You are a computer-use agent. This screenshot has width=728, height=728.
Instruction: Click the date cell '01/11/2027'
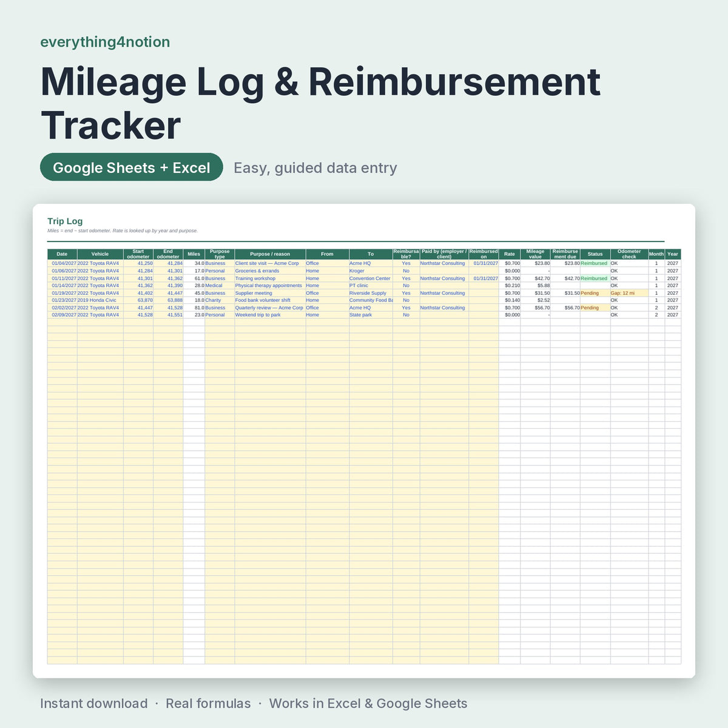tap(62, 278)
